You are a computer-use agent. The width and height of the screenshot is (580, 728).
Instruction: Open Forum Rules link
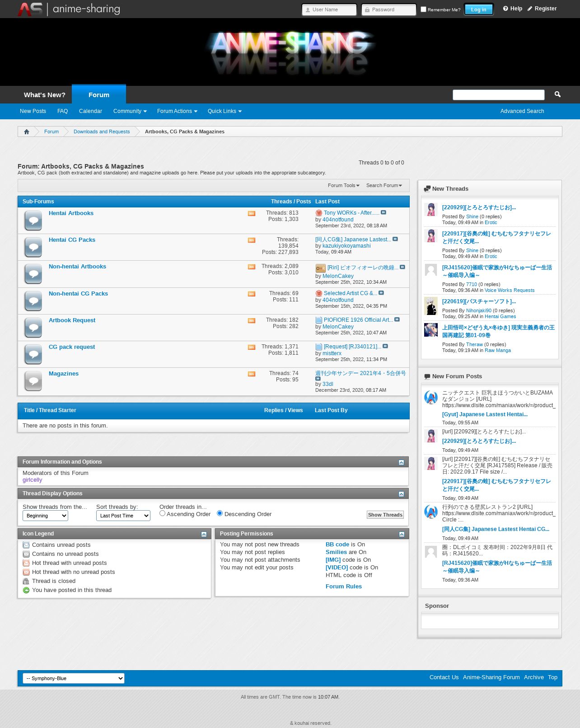(x=344, y=587)
